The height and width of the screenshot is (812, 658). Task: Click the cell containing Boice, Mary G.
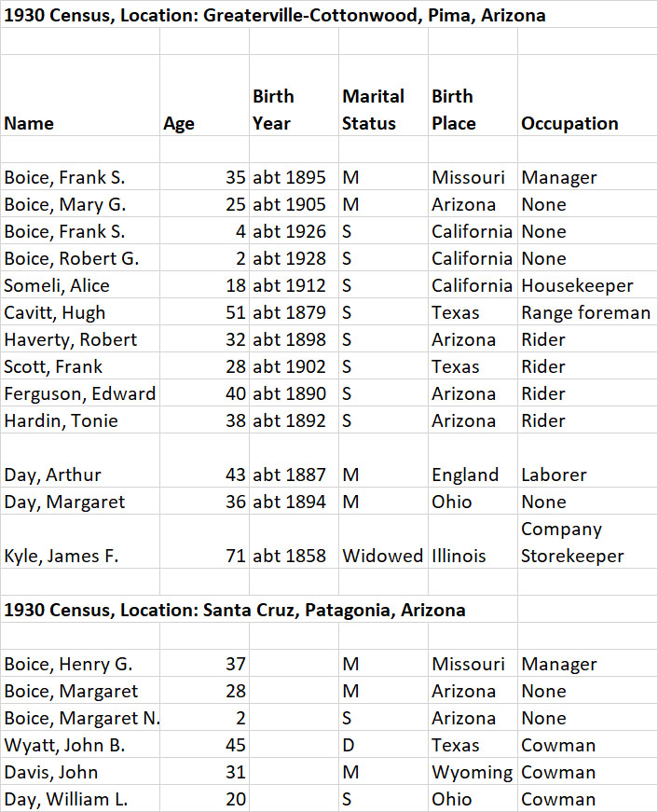point(65,204)
